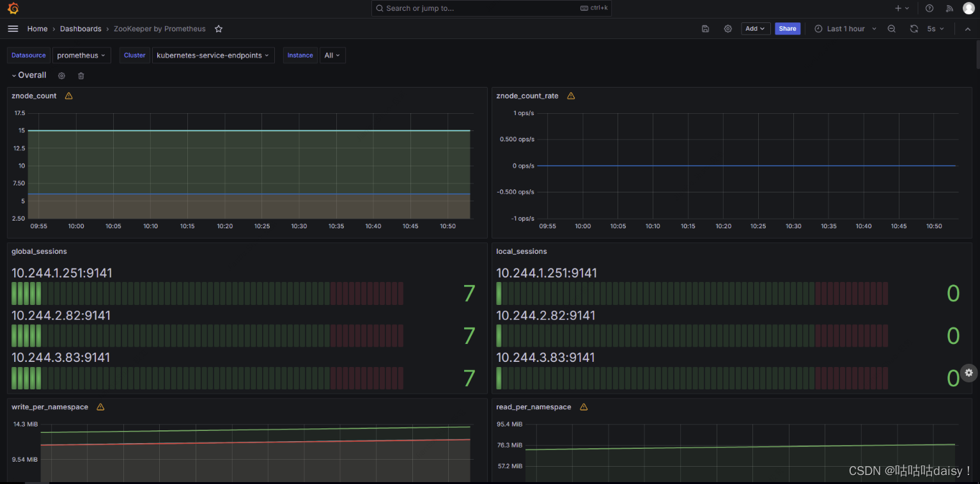Click the write_per_namespace panel title
The height and width of the screenshot is (484, 980).
(50, 407)
